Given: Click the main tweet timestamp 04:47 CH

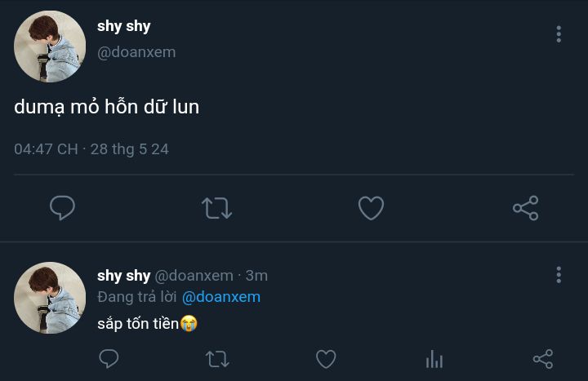Looking at the screenshot, I should coord(46,149).
